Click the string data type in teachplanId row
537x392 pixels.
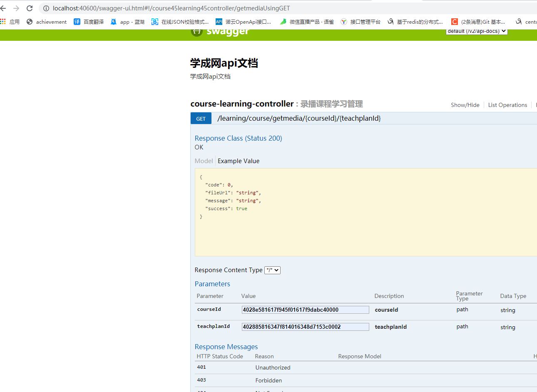(x=508, y=327)
